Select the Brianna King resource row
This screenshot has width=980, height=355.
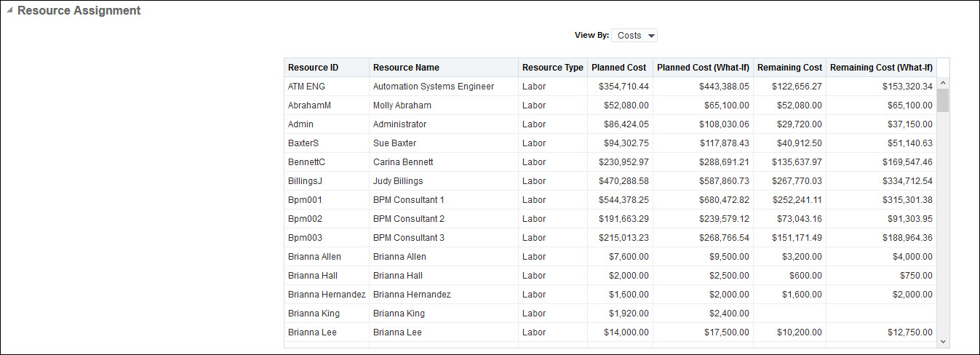tap(314, 314)
